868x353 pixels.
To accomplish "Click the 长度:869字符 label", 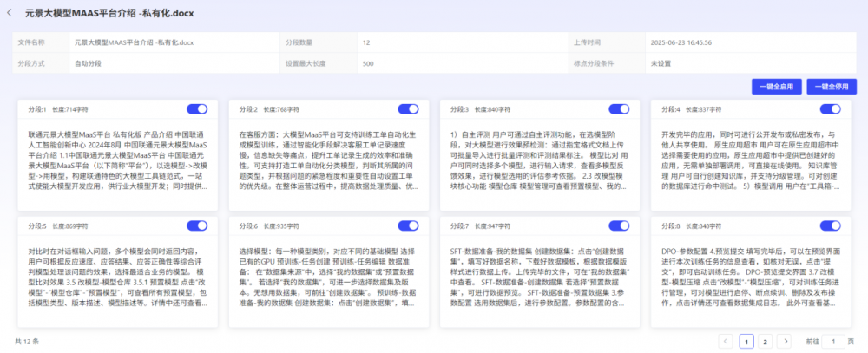I will click(69, 226).
